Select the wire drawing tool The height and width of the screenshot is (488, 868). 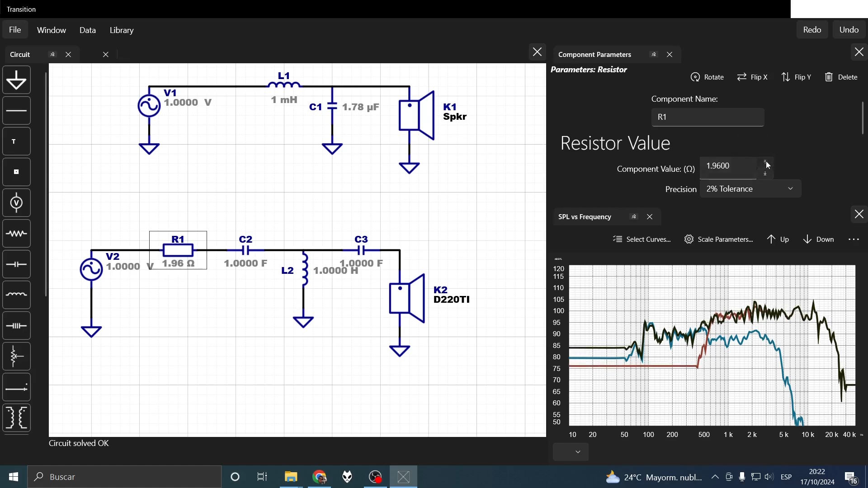(x=16, y=111)
